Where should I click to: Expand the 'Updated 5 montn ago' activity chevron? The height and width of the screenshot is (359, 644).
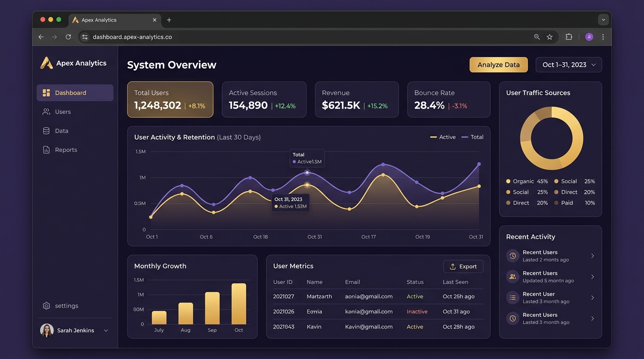(593, 277)
